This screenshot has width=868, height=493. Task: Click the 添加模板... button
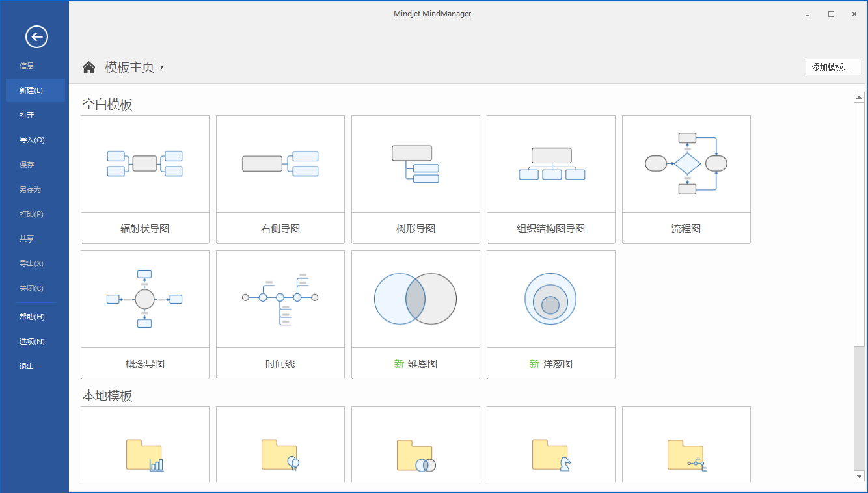click(x=833, y=67)
